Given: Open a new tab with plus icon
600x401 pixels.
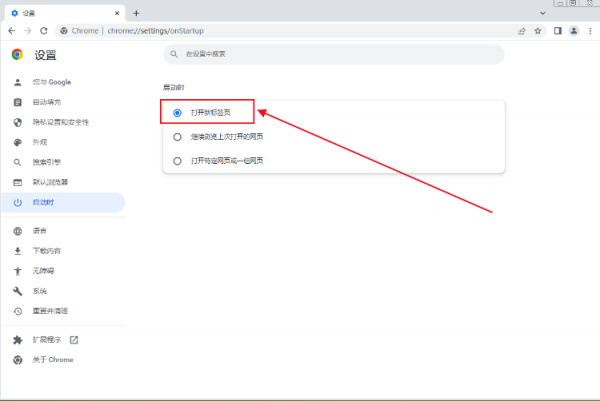Looking at the screenshot, I should [x=136, y=12].
